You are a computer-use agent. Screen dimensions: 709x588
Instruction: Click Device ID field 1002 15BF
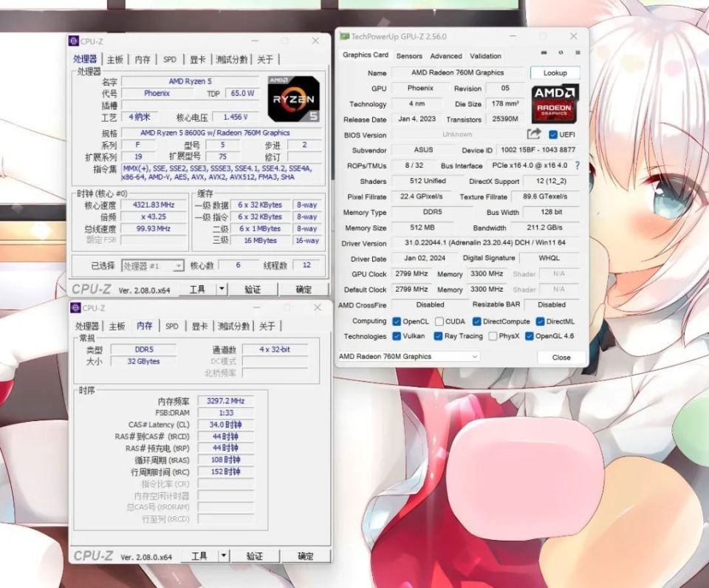(x=538, y=150)
